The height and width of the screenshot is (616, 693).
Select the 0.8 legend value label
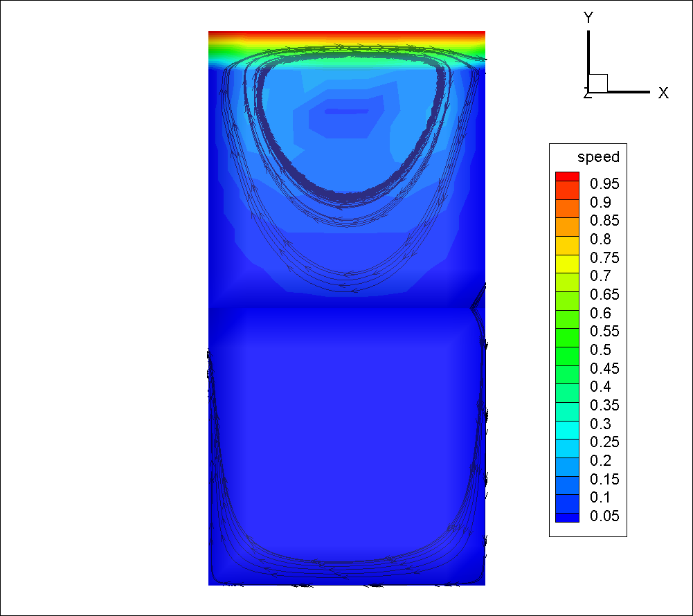600,239
